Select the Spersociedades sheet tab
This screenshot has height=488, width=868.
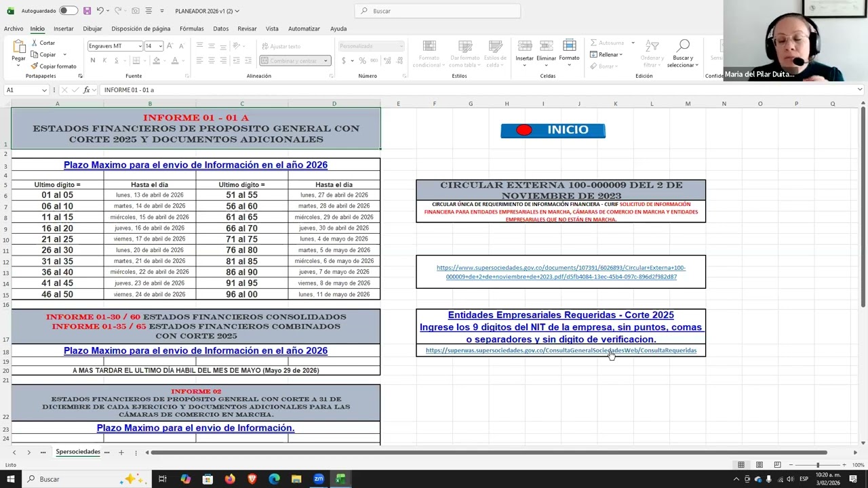pyautogui.click(x=78, y=452)
